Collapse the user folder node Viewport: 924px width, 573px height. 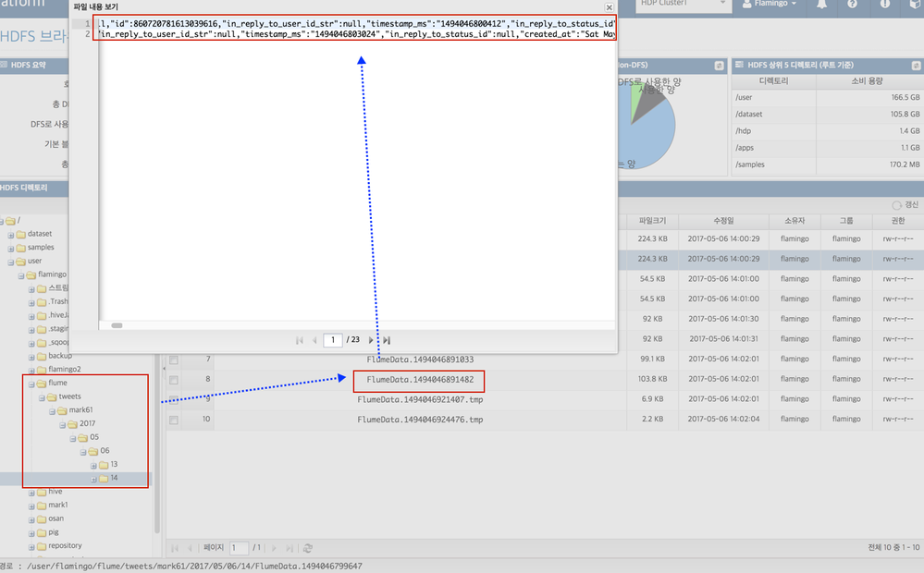[10, 262]
